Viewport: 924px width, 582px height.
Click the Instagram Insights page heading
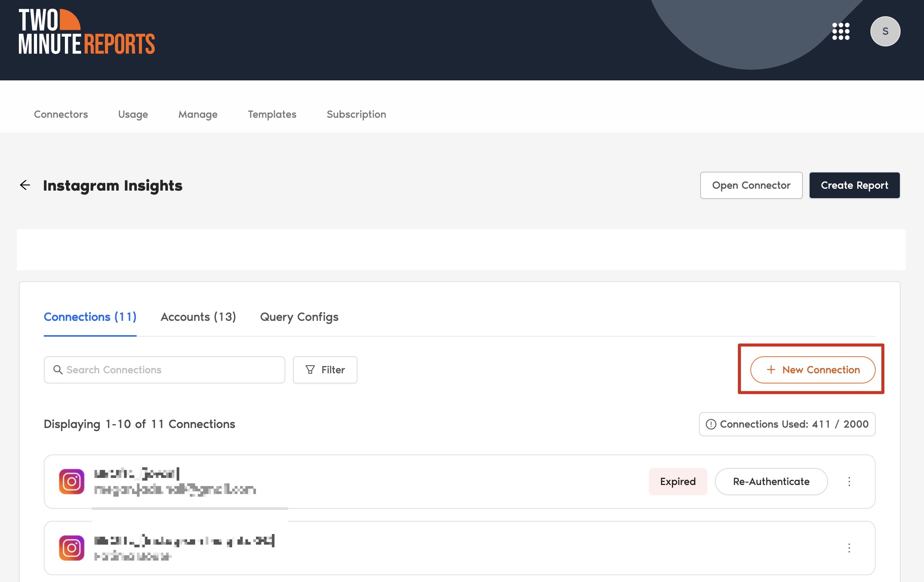[112, 185]
